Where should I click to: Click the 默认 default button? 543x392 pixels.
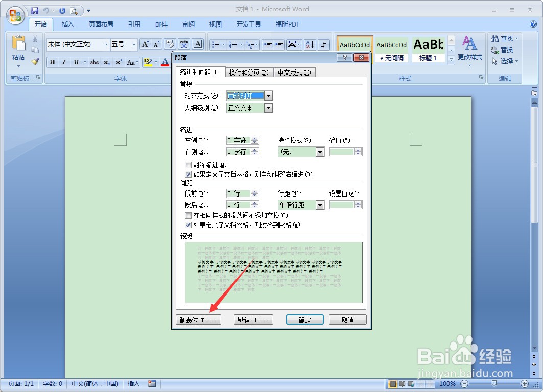click(253, 320)
